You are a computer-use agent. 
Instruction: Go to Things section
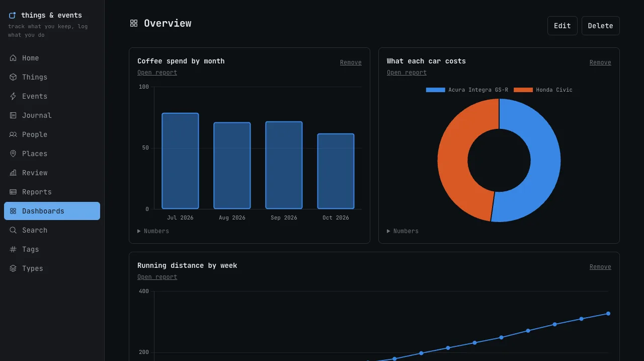click(52, 77)
